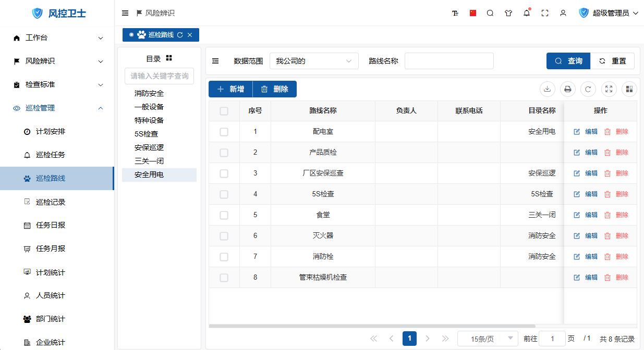This screenshot has width=644, height=350.
Task: Open the 15条/页 page size dropdown
Action: (x=488, y=339)
